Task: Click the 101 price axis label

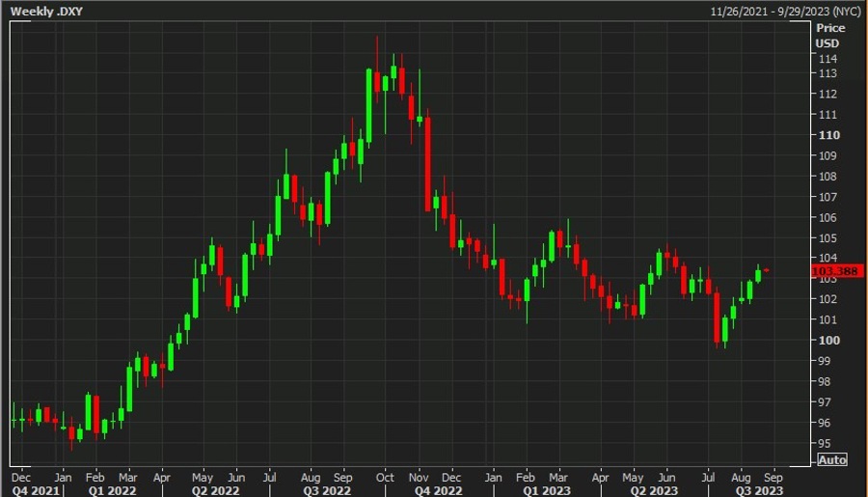Action: 828,319
